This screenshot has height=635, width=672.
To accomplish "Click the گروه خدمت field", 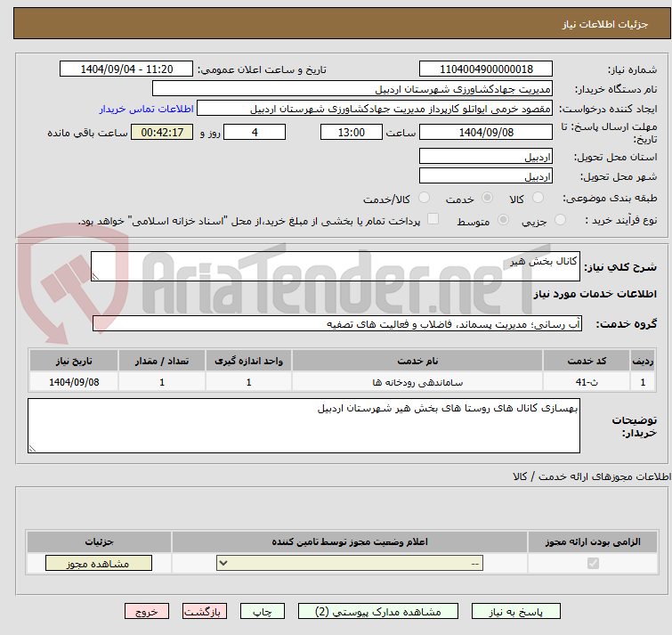I will point(337,323).
